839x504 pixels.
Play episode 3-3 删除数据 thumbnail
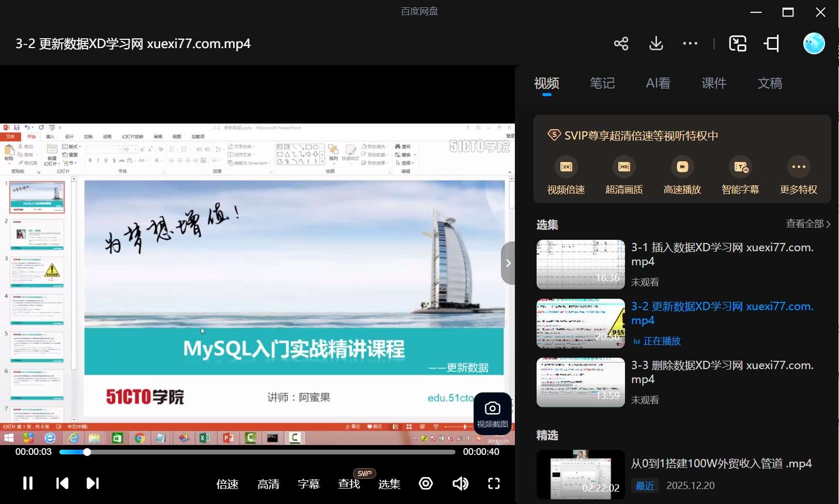[x=580, y=382]
